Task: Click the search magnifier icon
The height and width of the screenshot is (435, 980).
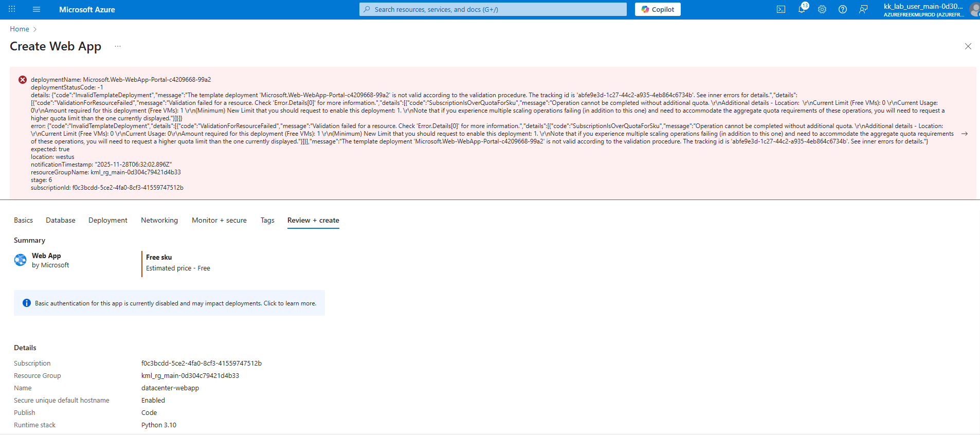Action: pos(367,9)
